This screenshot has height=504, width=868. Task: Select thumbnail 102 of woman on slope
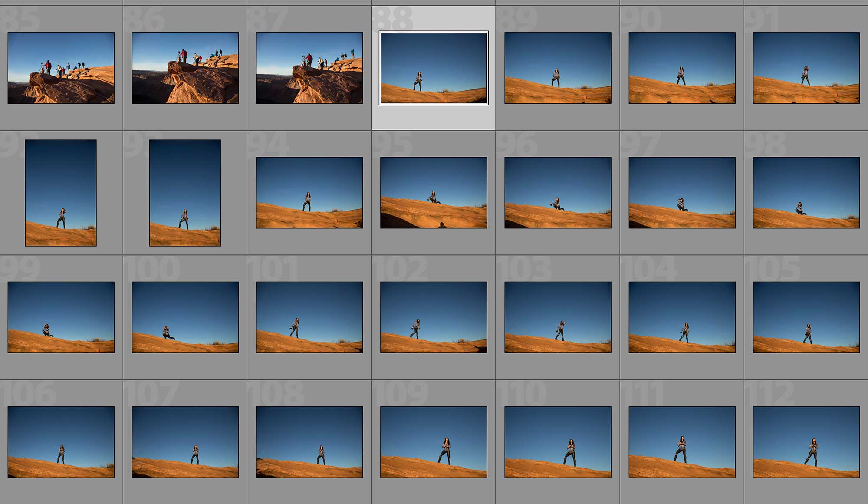coord(434,317)
